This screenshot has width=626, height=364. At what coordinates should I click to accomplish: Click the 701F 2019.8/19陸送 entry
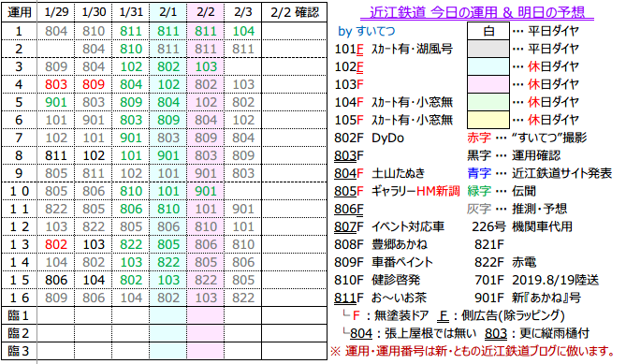pyautogui.click(x=537, y=280)
